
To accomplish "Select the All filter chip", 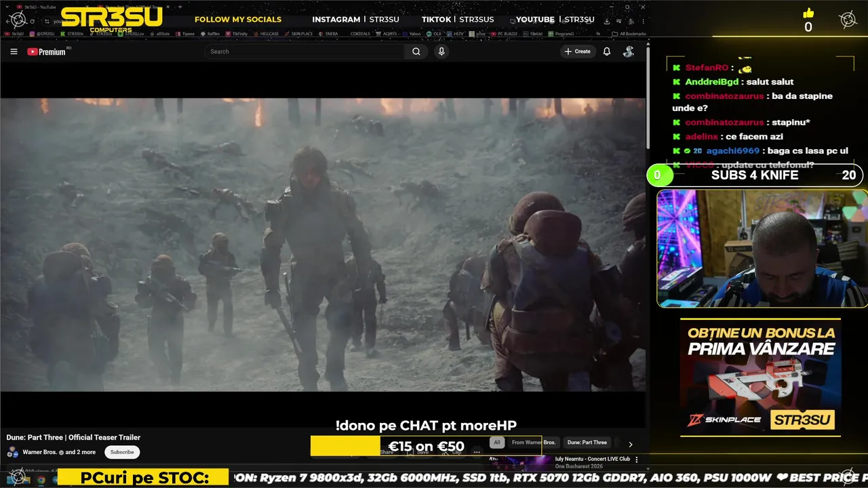I will click(497, 443).
